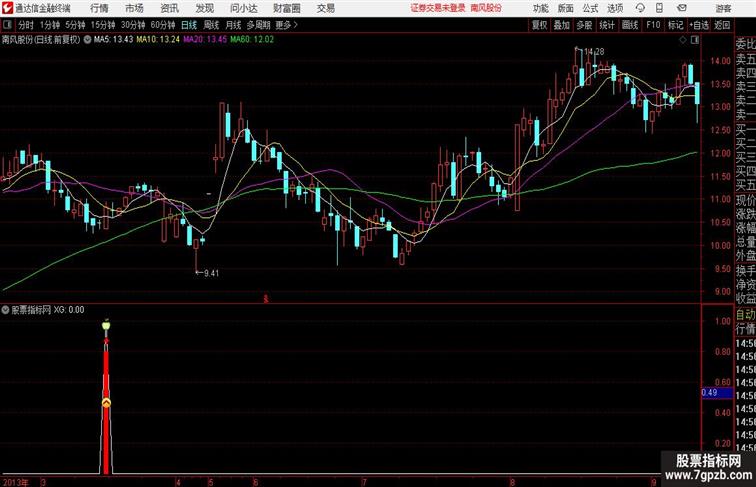Image resolution: width=756 pixels, height=487 pixels.
Task: Click the 复权 toolbar button
Action: [540, 25]
